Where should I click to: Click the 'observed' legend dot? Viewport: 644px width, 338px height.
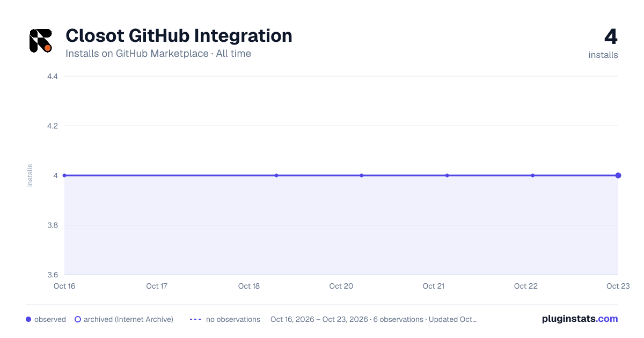[28, 319]
